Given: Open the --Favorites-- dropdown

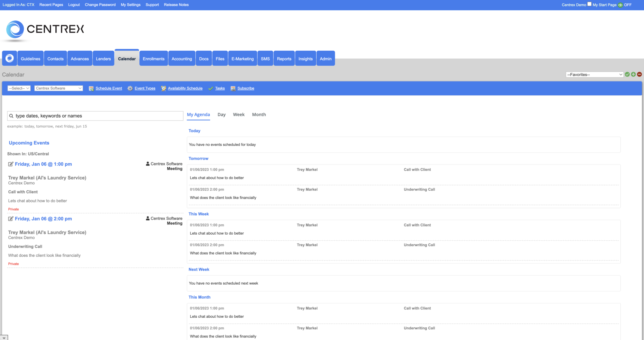Looking at the screenshot, I should tap(594, 74).
